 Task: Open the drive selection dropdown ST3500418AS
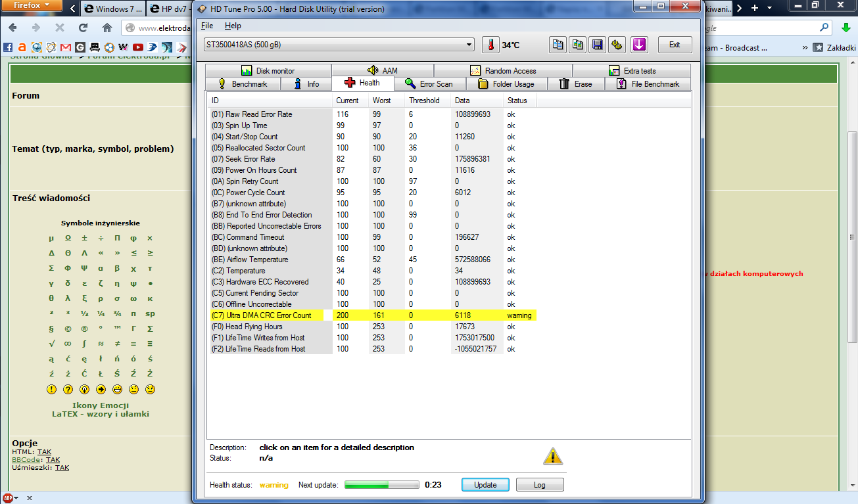(x=339, y=45)
